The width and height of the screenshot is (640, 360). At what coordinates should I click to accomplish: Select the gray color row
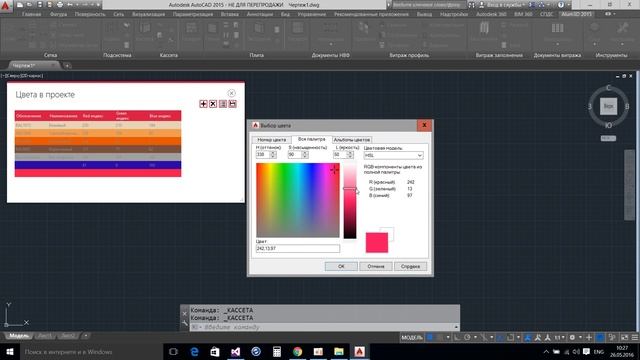point(98,157)
